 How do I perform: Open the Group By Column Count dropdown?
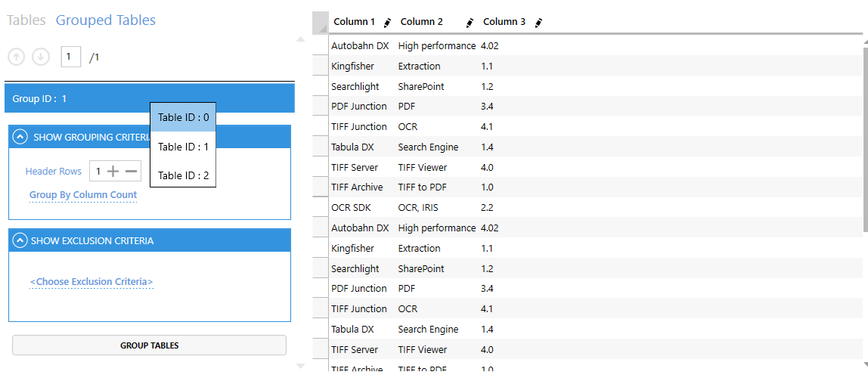(x=83, y=195)
